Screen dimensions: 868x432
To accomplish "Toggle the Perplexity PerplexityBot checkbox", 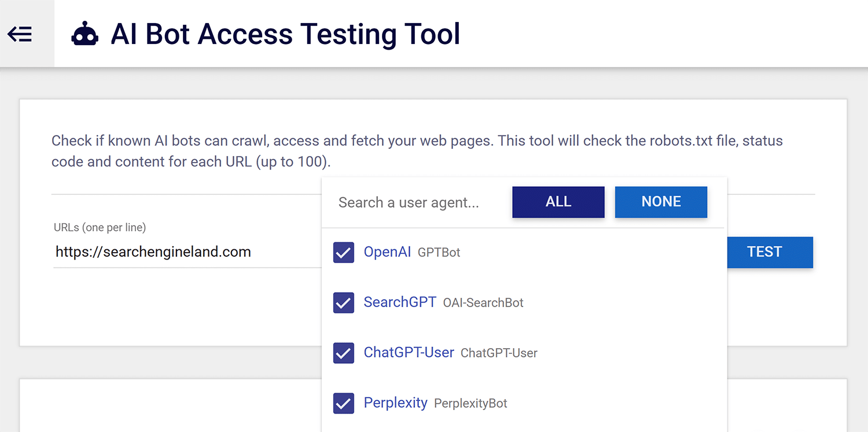I will click(344, 403).
